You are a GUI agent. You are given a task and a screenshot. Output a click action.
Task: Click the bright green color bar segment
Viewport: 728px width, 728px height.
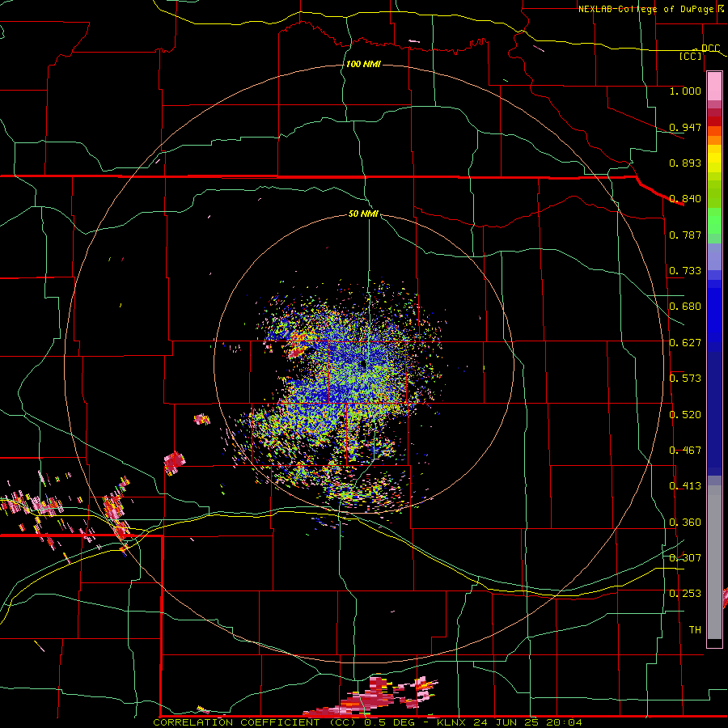click(714, 221)
